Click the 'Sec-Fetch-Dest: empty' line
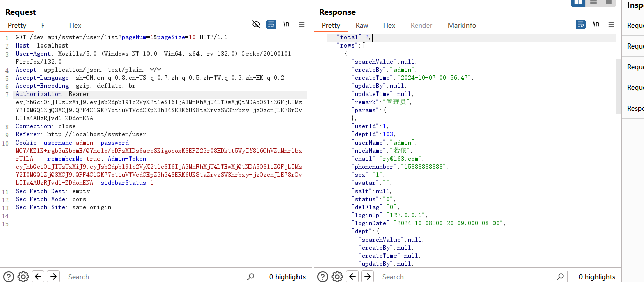Viewport: 644px width, 282px height. click(x=53, y=191)
